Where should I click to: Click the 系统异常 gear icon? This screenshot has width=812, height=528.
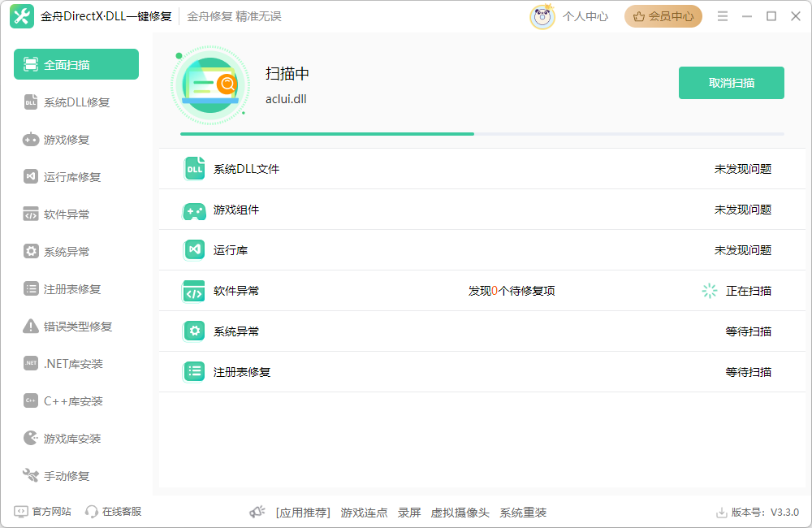pos(194,331)
